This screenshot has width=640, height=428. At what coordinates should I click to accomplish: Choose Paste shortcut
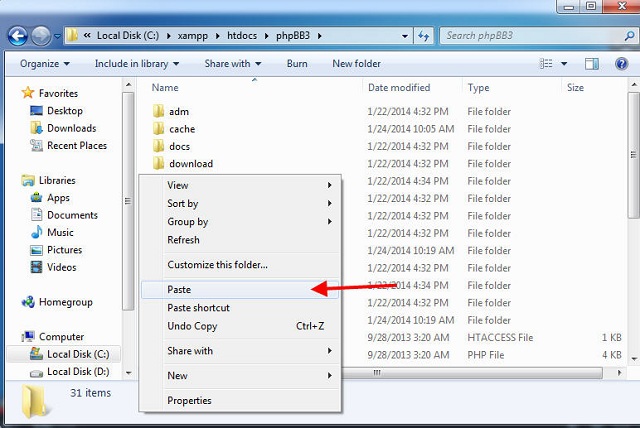(x=240, y=308)
